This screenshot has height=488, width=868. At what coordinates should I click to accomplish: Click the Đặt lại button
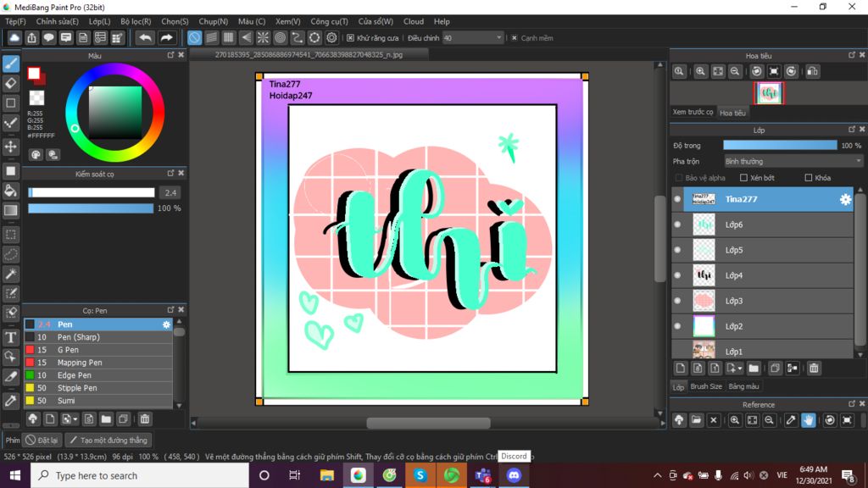[x=42, y=441]
